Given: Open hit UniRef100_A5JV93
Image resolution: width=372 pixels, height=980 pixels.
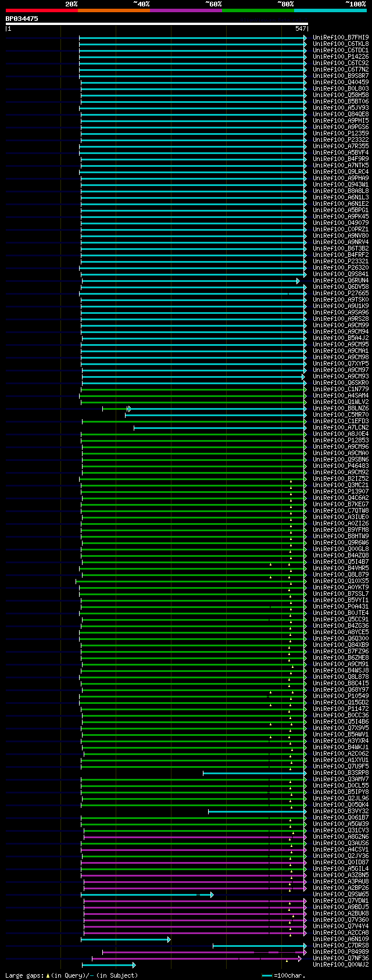Looking at the screenshot, I should coord(341,108).
